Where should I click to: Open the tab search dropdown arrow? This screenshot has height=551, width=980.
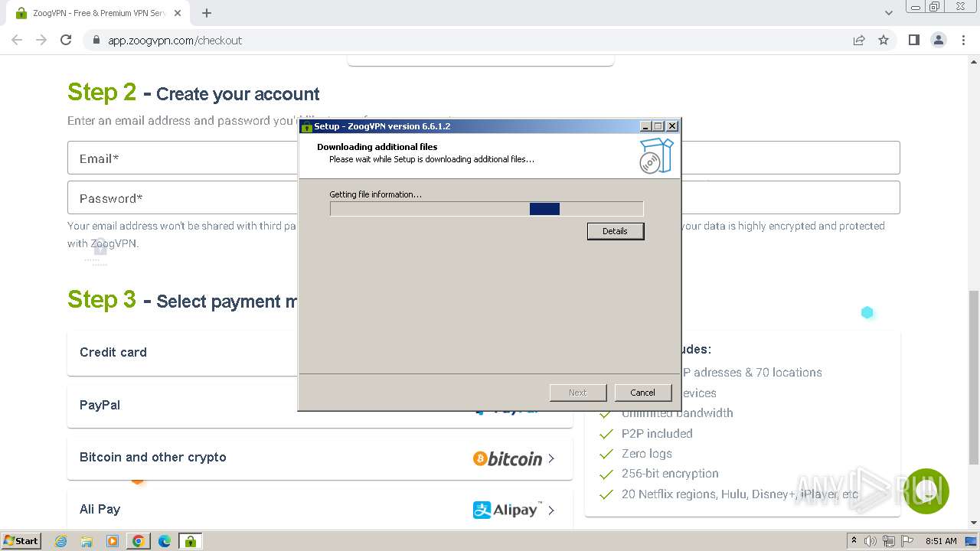point(888,13)
